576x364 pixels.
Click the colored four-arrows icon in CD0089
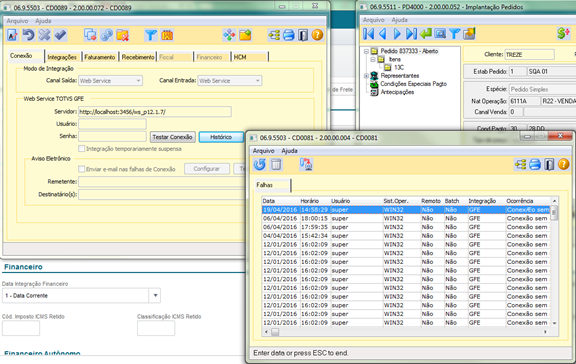coord(229,35)
